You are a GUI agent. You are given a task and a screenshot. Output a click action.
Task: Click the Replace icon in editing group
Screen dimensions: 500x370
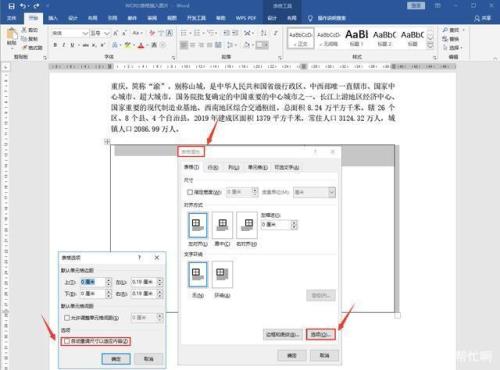pos(445,39)
